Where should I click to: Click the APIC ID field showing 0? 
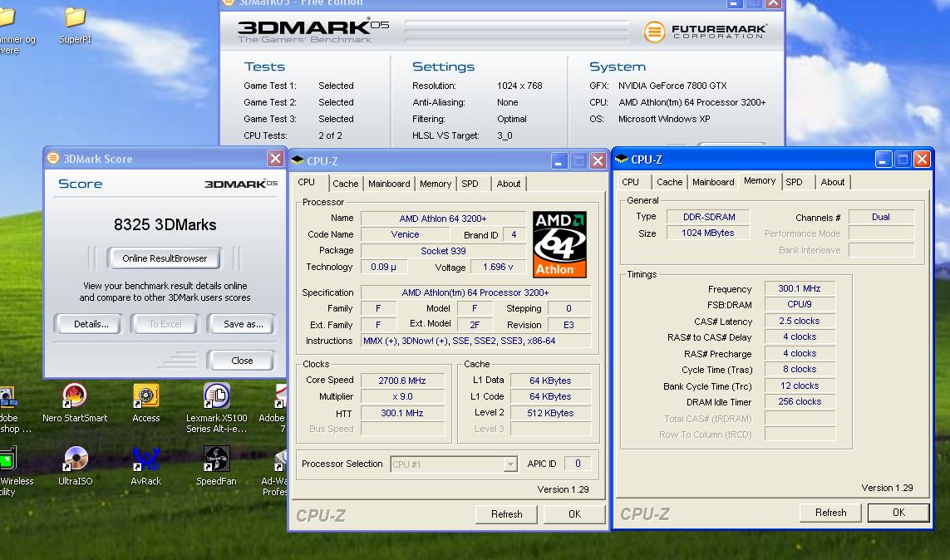pyautogui.click(x=578, y=464)
